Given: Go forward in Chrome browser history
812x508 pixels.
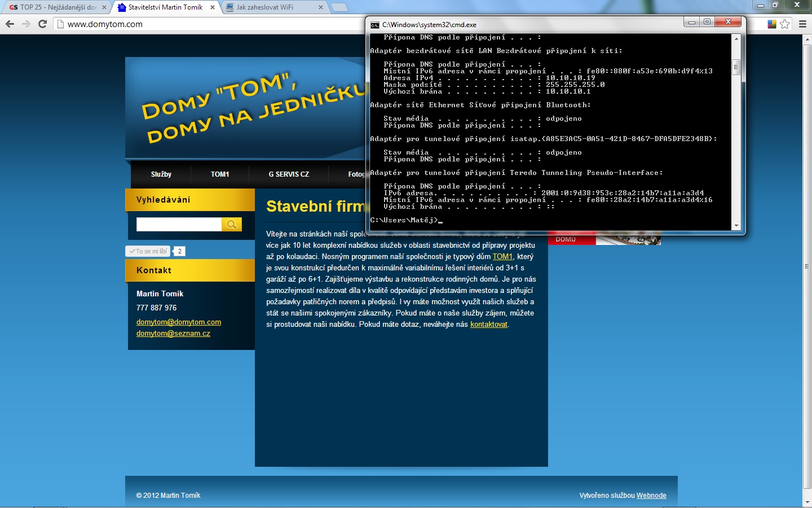Looking at the screenshot, I should pyautogui.click(x=26, y=24).
